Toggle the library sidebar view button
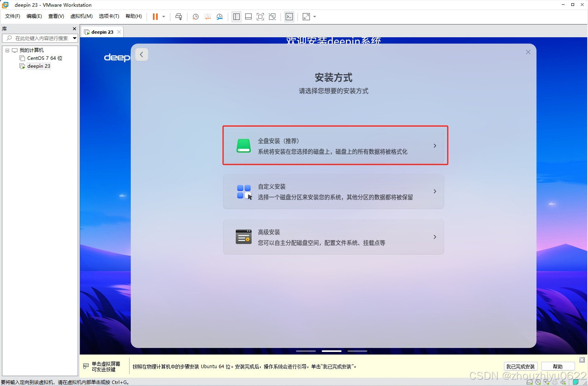Image resolution: width=588 pixels, height=386 pixels. point(237,17)
